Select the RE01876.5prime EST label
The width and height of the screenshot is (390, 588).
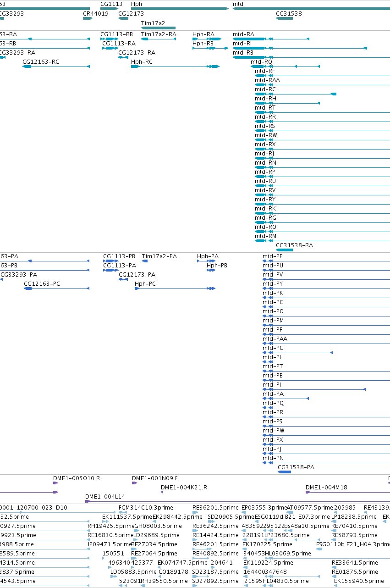tap(355, 572)
